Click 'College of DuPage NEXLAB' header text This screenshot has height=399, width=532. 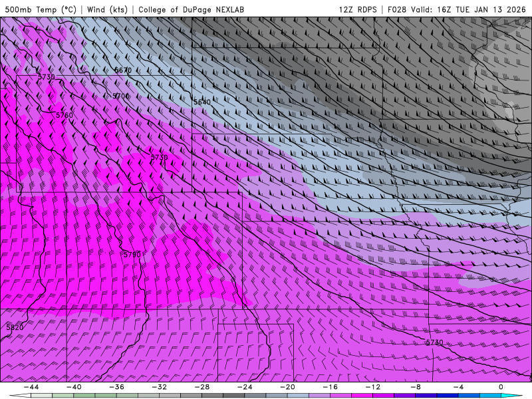click(191, 9)
